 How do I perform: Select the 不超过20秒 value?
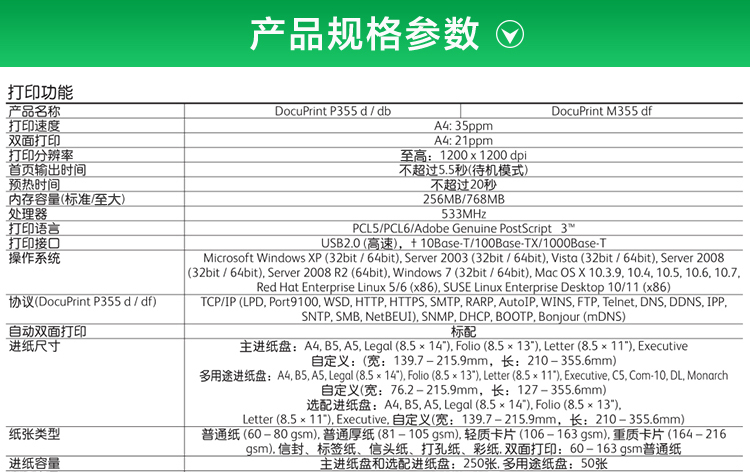463,185
